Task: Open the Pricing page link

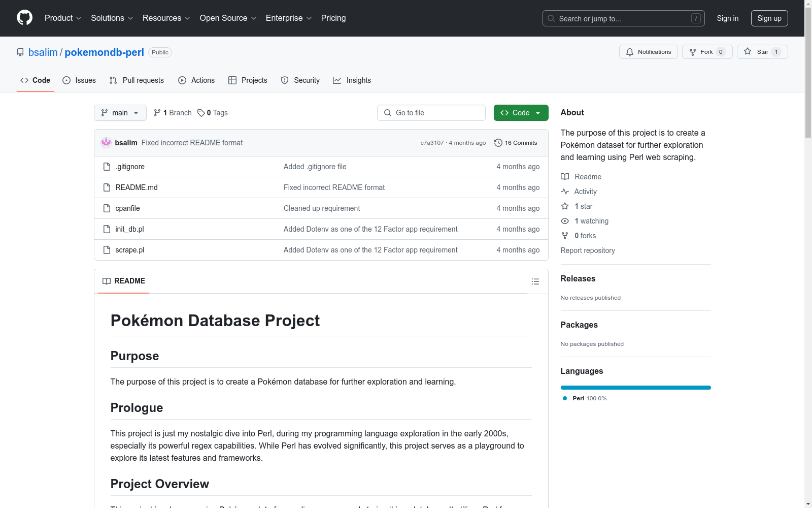Action: [x=333, y=18]
